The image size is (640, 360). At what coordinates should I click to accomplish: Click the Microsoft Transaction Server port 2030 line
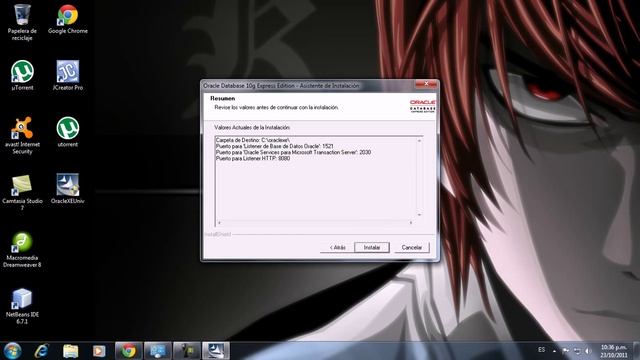(293, 152)
